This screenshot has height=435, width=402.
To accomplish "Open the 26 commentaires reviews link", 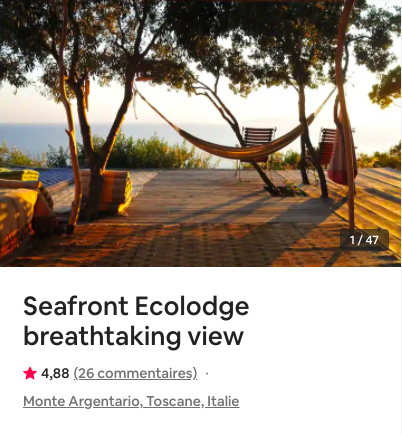I will pos(135,373).
